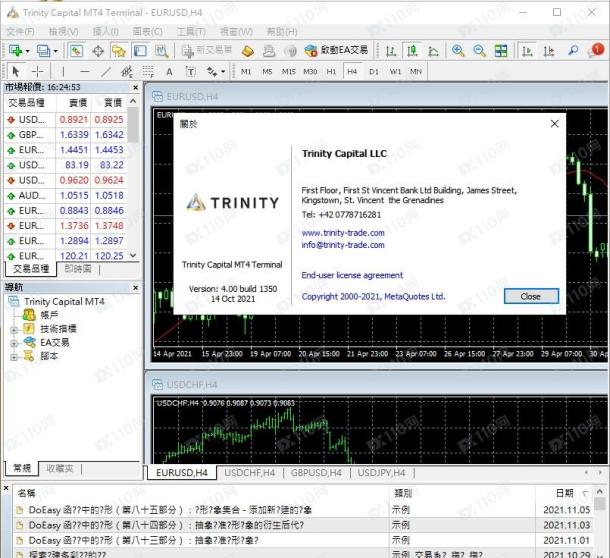Screen dimensions: 610x558
Task: Toggle the chart shift icon
Action: [x=549, y=51]
